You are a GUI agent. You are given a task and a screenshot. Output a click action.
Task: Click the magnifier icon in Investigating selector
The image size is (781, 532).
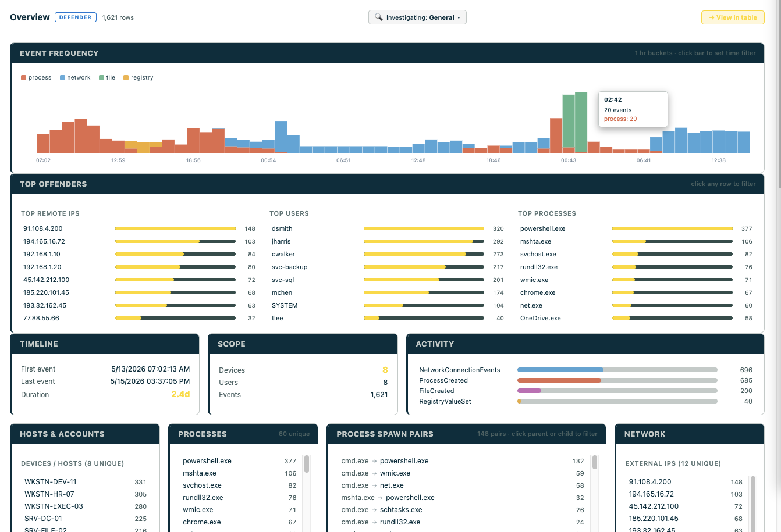379,17
